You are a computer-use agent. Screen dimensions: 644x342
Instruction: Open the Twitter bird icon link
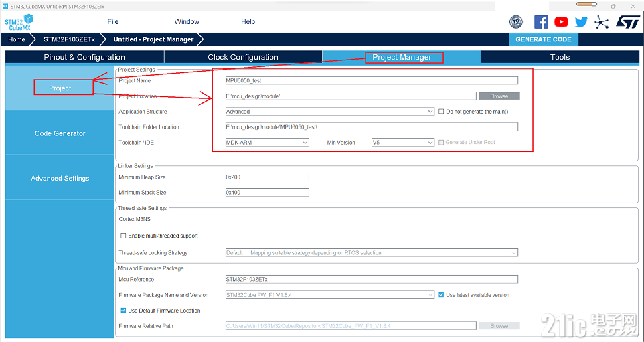tap(581, 22)
